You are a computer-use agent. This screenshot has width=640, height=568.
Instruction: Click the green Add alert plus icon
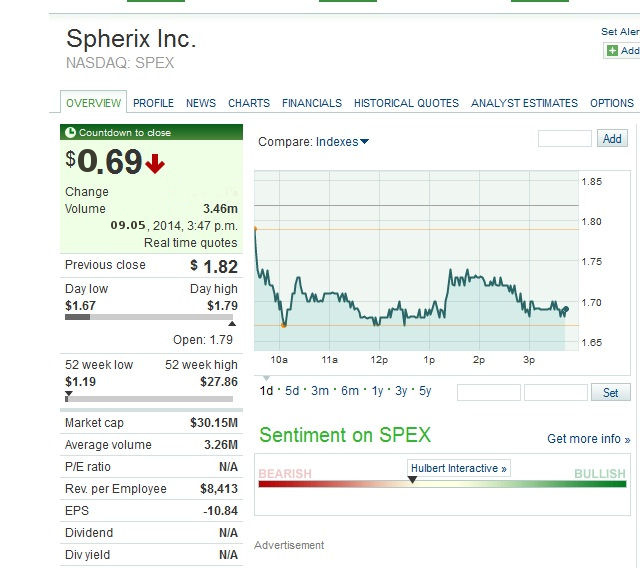click(612, 51)
